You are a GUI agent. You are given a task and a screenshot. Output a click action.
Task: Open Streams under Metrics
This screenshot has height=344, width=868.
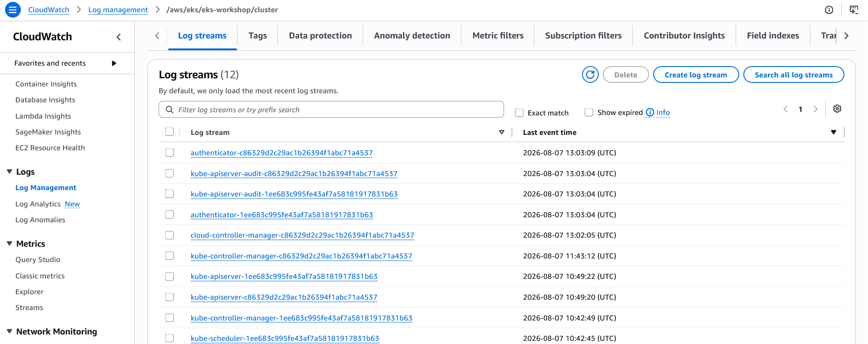point(29,308)
